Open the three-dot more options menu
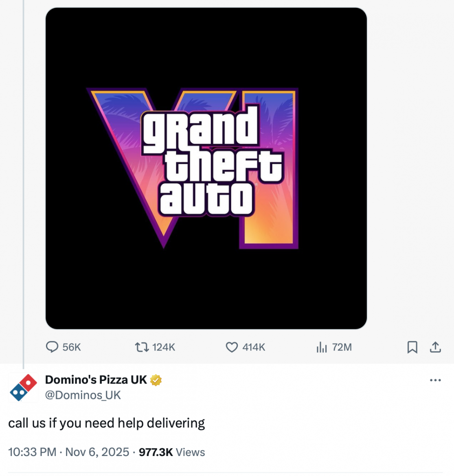Image resolution: width=454 pixels, height=476 pixels. 436,379
